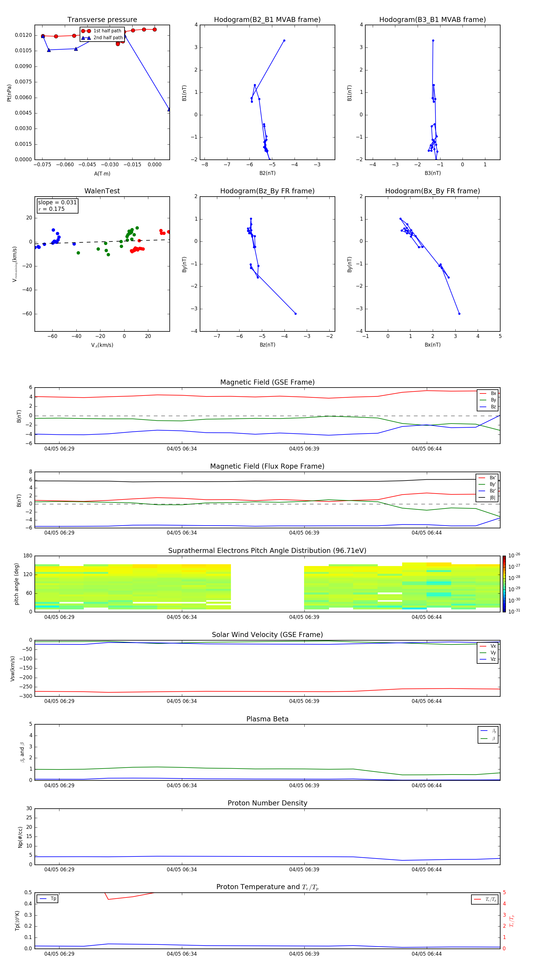Click '|B|' in Flux Rope Frame legend
Viewport: 535px width, 980px height.
point(487,498)
